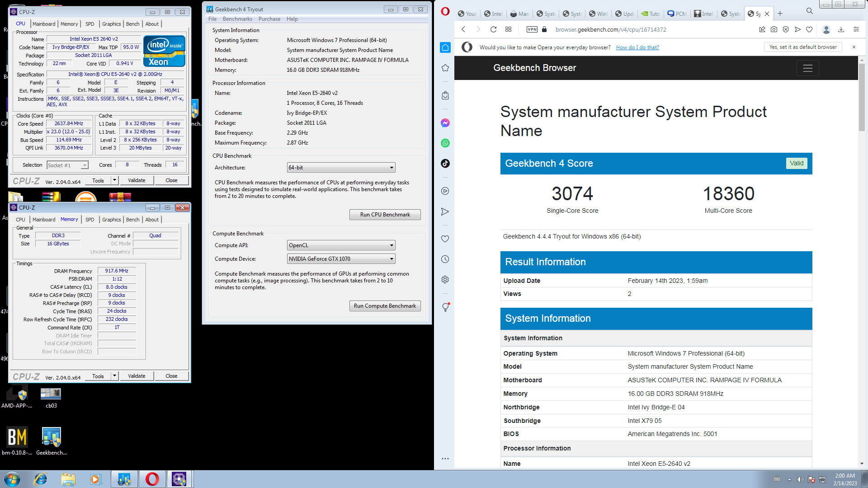
Task: Open Opera Easy Setup settings
Action: [856, 29]
